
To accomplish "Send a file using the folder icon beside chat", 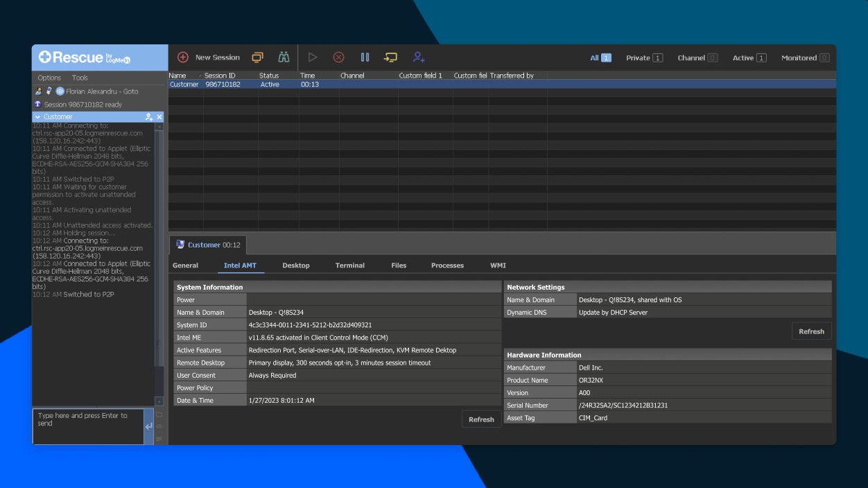I will tap(159, 414).
